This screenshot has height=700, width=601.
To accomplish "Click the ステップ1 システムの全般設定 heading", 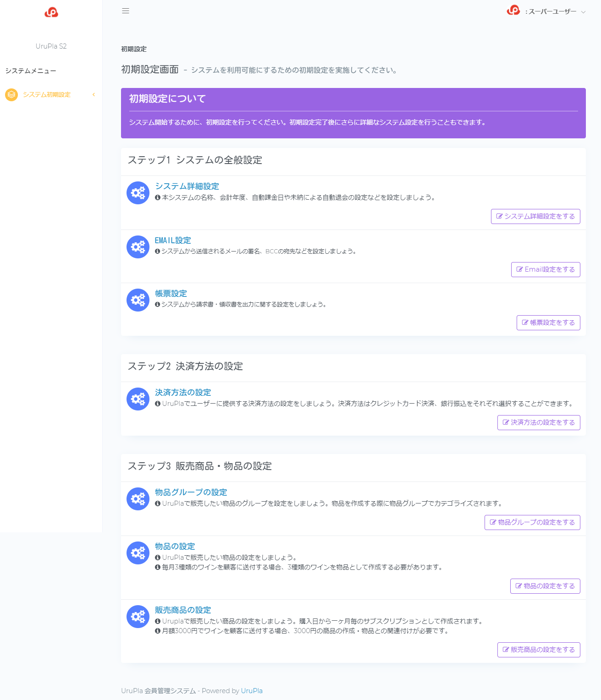I will coord(195,160).
